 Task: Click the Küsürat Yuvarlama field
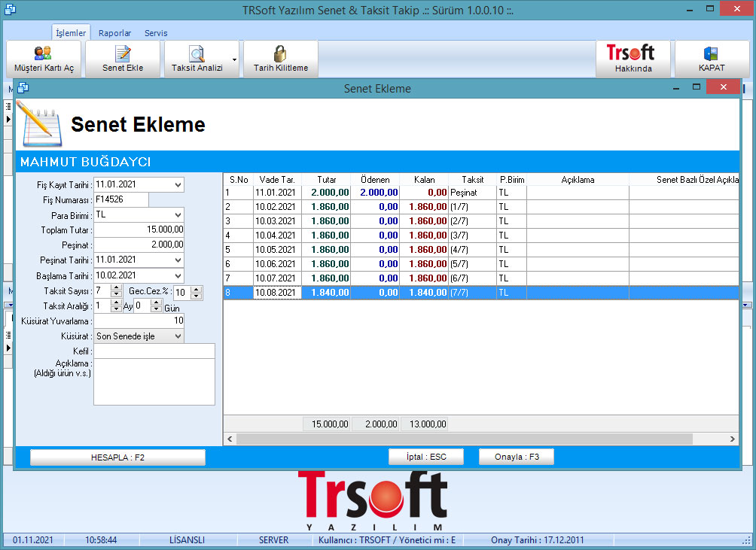click(x=139, y=321)
